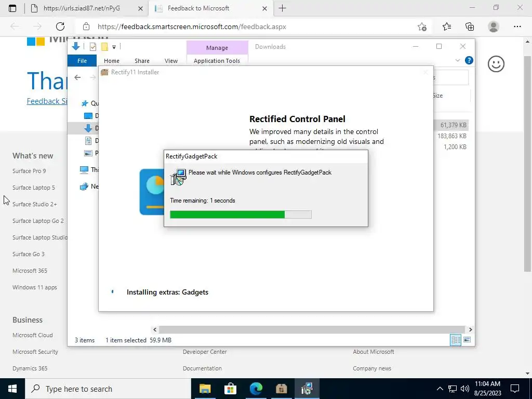532x399 pixels.
Task: Click the 183,863 KB file size cell
Action: point(451,136)
